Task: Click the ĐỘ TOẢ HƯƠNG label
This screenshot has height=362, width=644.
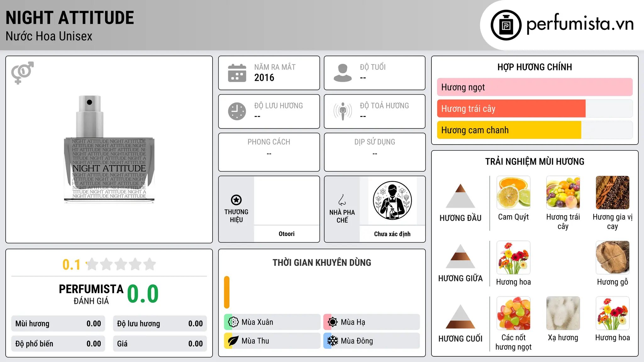Action: tap(384, 106)
